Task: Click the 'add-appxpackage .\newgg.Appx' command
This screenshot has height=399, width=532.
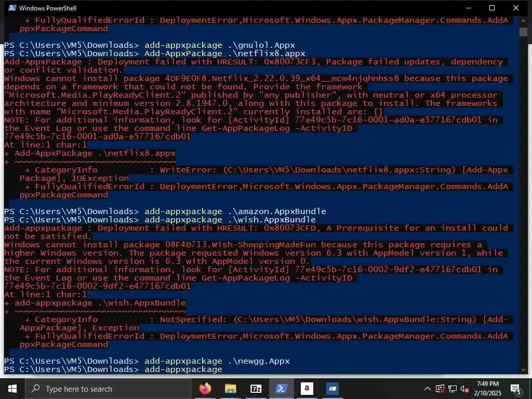Action: pyautogui.click(x=217, y=361)
